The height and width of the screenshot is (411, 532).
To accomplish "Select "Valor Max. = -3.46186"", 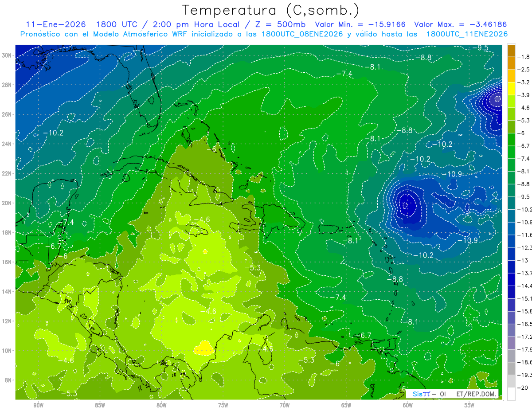I will click(x=460, y=24).
